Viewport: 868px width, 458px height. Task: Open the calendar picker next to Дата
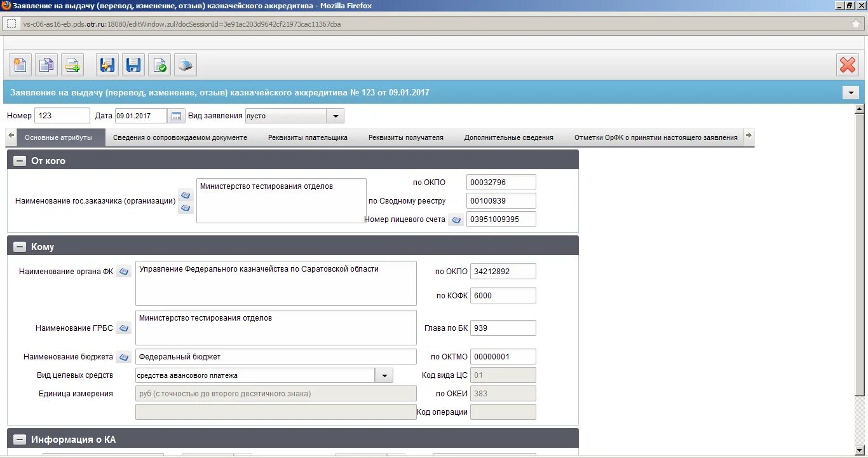tap(176, 116)
